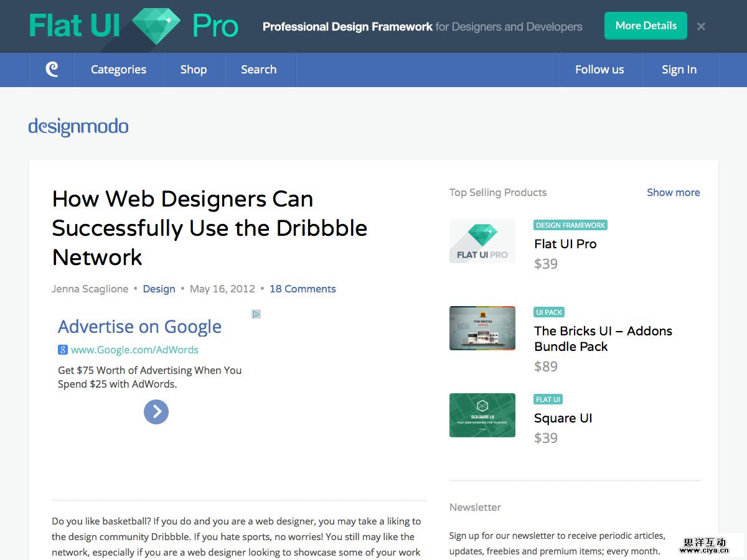Click the designmodo logo

click(x=78, y=126)
